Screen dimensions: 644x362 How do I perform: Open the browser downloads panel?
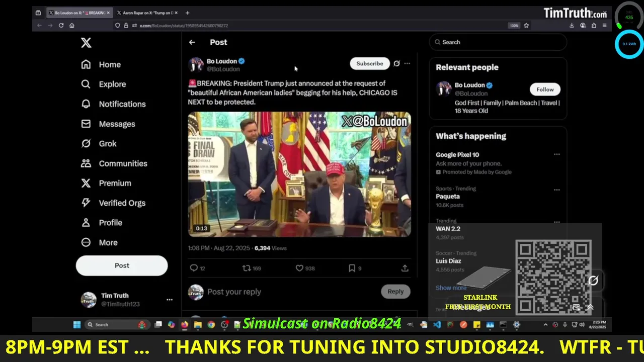(x=572, y=25)
